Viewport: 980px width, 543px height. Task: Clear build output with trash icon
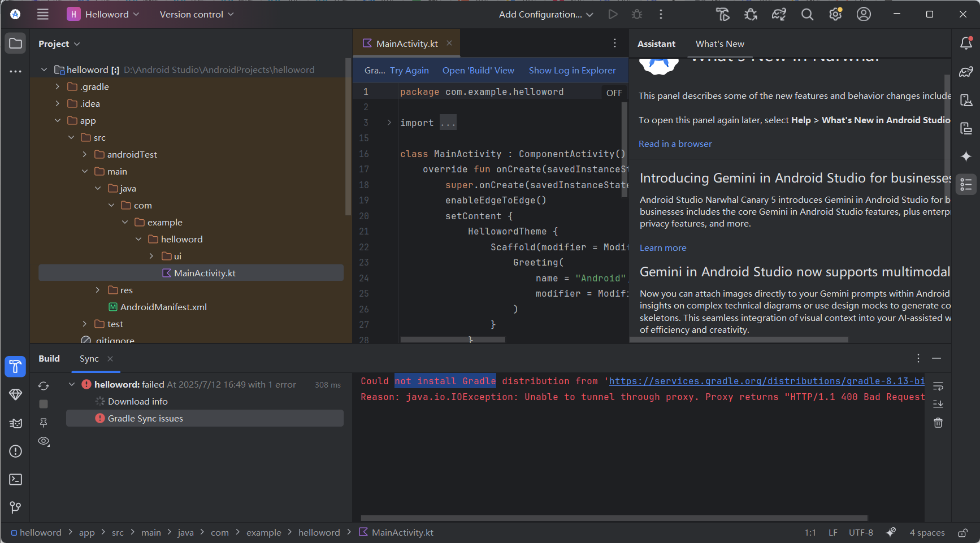pyautogui.click(x=938, y=423)
